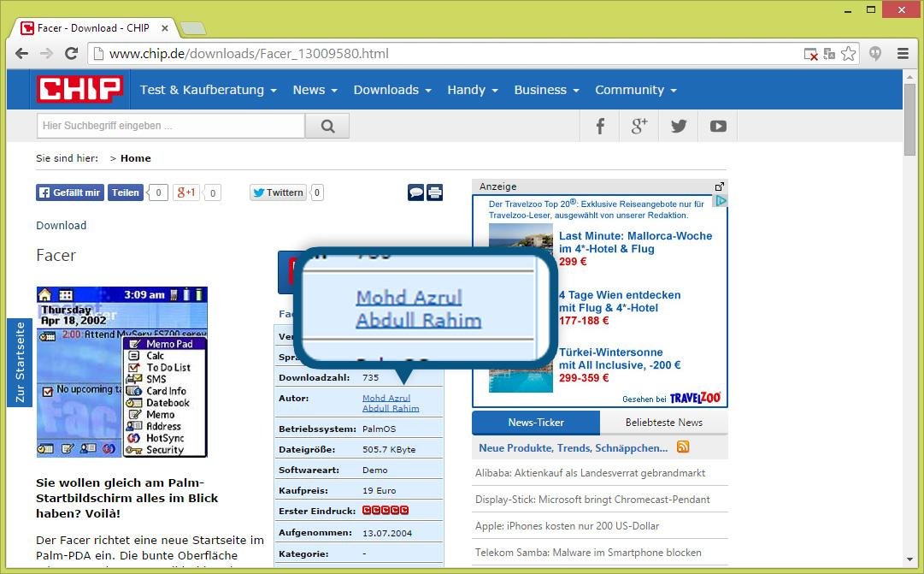Click the Hier Suchbegriff eingeben search field
Viewport: 924px width, 574px height.
point(171,126)
